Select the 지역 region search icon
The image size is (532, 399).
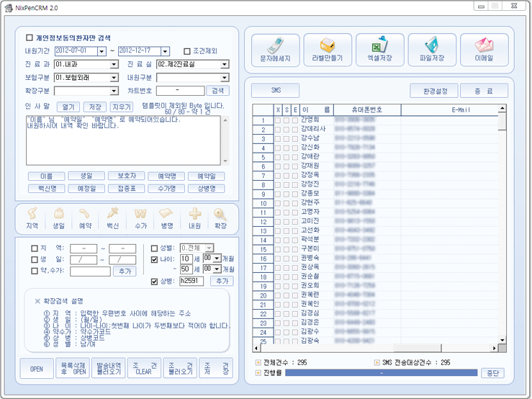click(32, 218)
